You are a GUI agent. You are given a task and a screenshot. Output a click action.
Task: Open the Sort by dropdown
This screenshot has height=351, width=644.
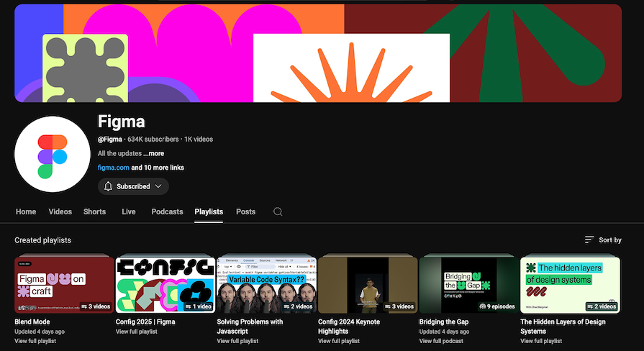[x=603, y=240]
